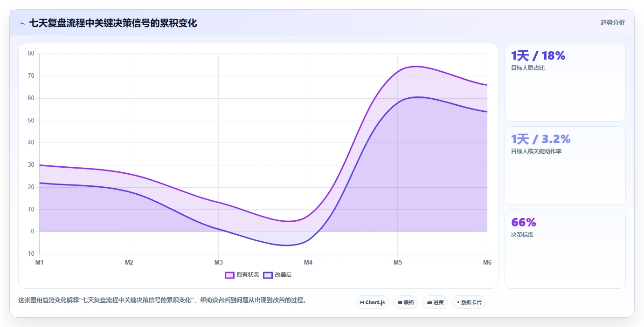The image size is (644, 327).
Task: Click the purple 原有状态 legend color box
Action: tap(229, 275)
